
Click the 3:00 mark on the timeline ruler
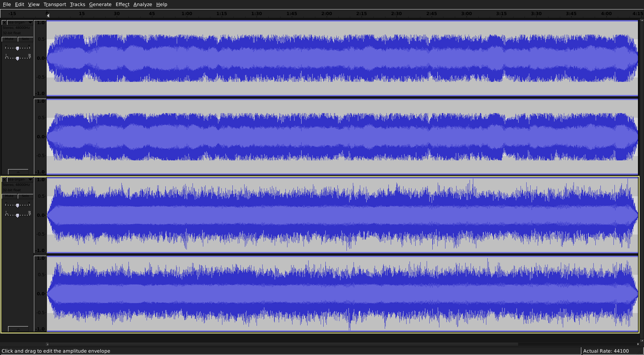466,14
